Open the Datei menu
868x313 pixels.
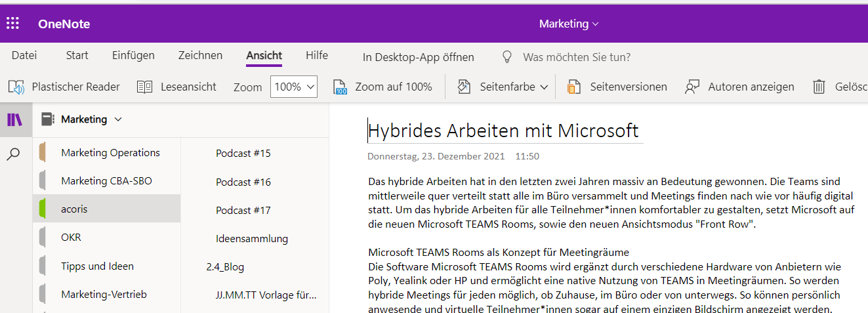pos(24,56)
